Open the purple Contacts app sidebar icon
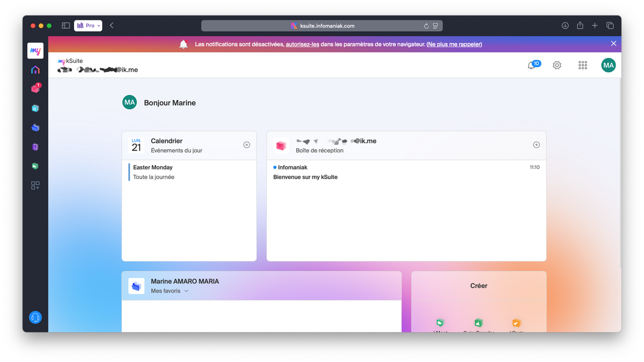 (35, 147)
